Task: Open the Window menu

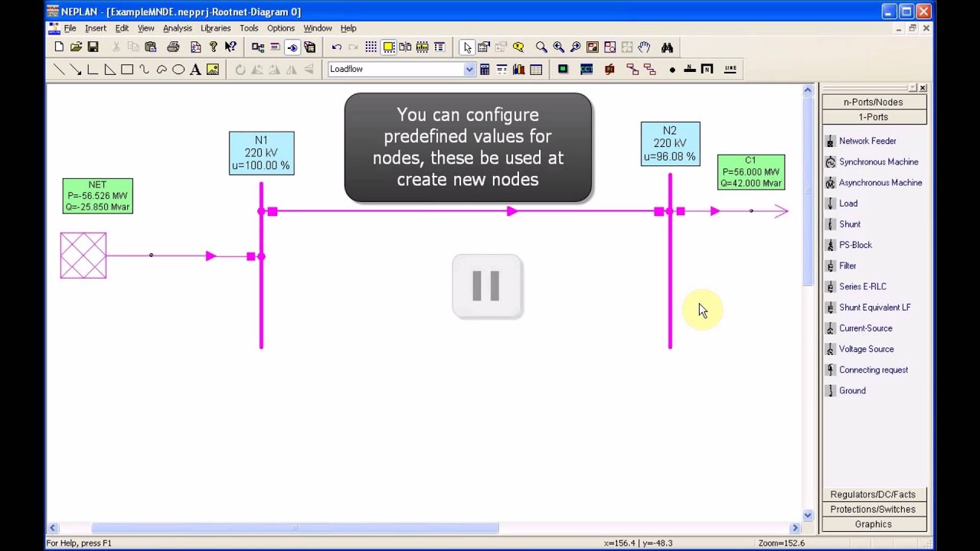Action: [317, 28]
